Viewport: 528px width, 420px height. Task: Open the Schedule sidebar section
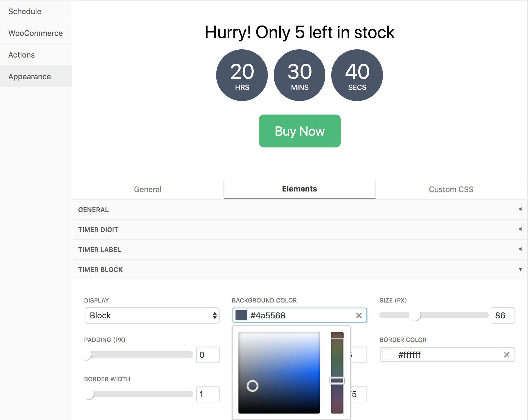[25, 11]
